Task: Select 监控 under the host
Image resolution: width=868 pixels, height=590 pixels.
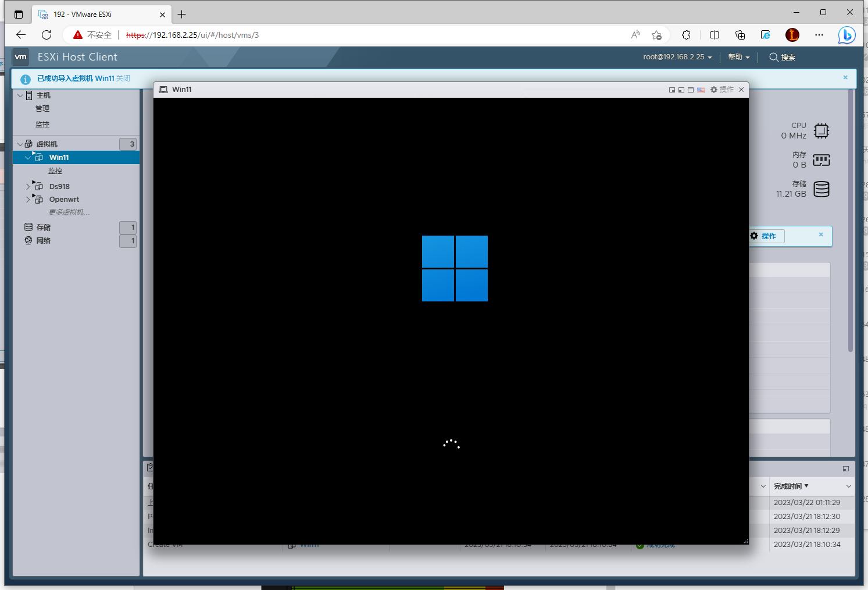Action: click(42, 125)
